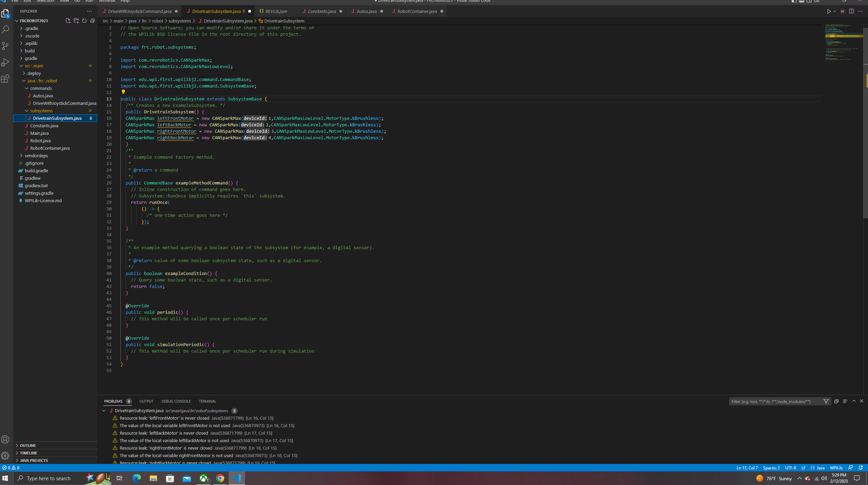This screenshot has width=868, height=485.
Task: Click the WPILib icon in editor toolbar
Action: pos(842,11)
